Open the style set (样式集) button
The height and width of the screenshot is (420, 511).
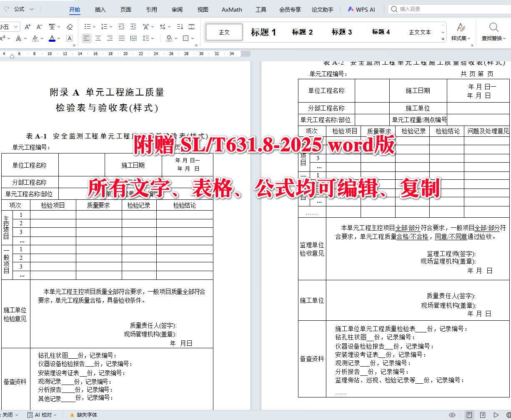click(x=461, y=32)
